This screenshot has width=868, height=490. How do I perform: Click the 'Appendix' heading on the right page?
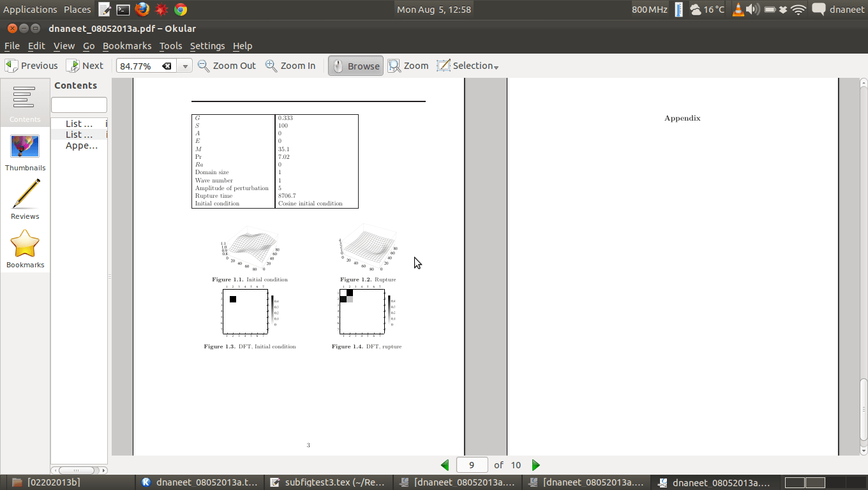(x=682, y=118)
